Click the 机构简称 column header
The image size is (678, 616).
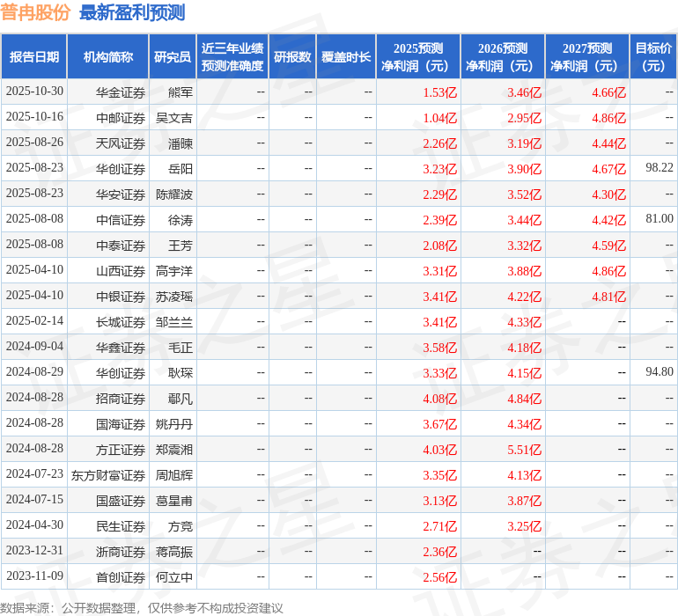[x=107, y=57]
